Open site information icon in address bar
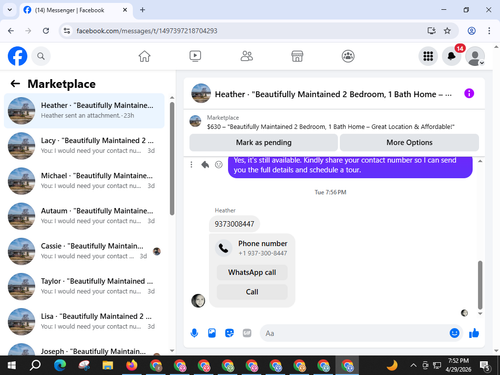500x375 pixels. [x=67, y=31]
